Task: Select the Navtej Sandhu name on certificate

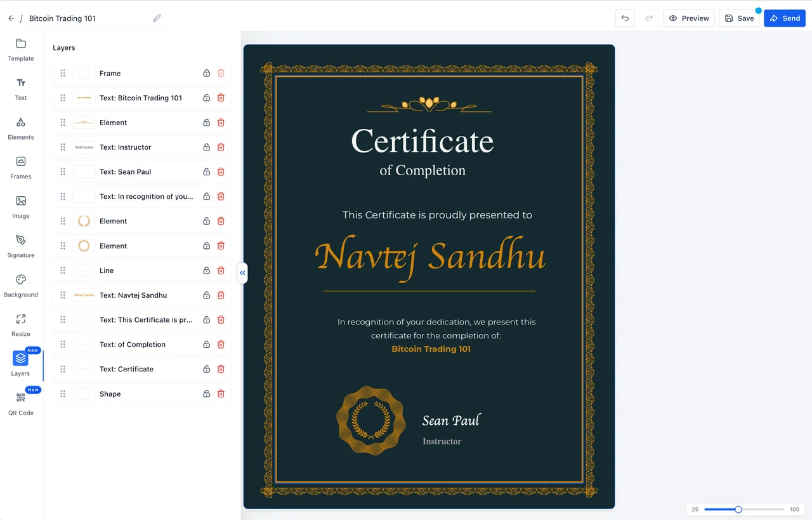Action: [430, 257]
